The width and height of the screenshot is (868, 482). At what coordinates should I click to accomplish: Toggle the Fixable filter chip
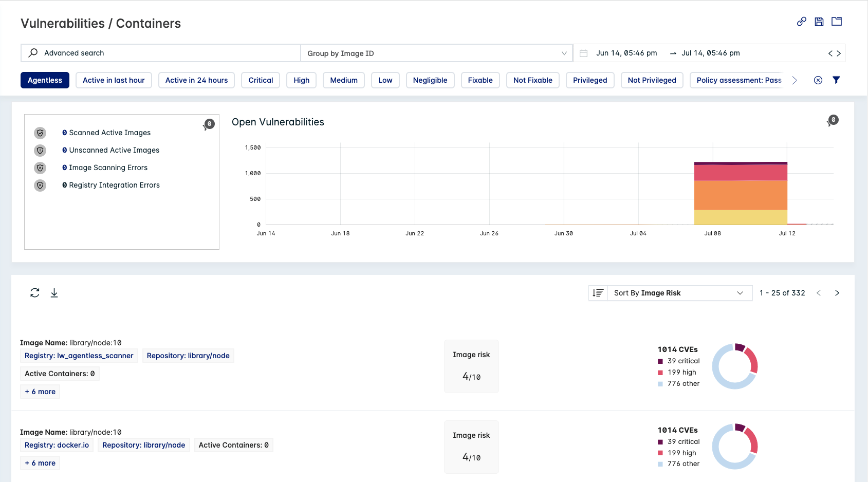pos(480,80)
